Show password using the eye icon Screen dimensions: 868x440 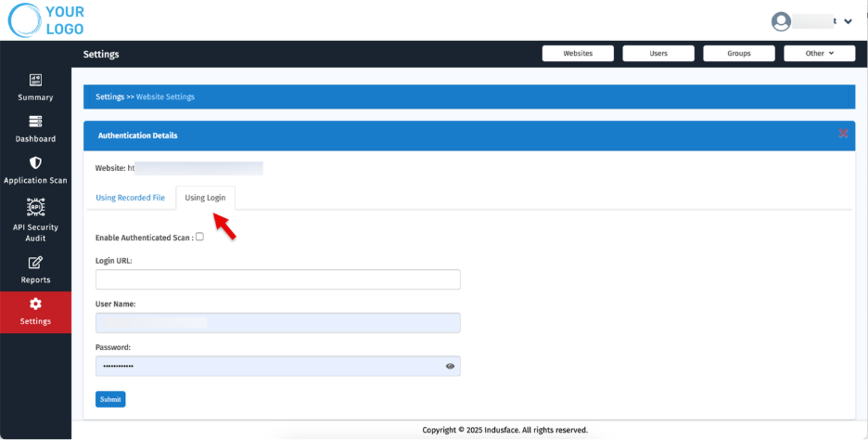click(x=450, y=367)
